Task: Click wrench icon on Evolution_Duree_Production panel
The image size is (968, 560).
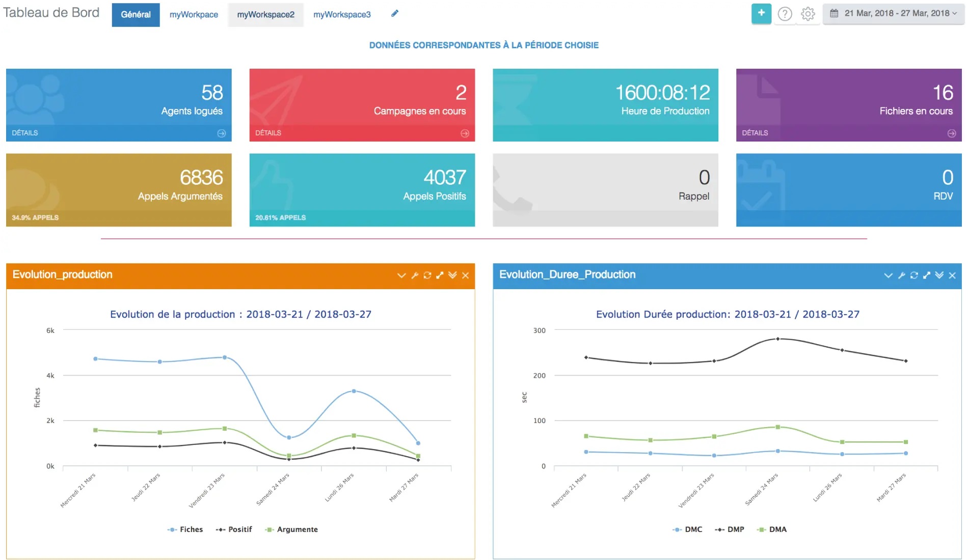Action: click(901, 275)
